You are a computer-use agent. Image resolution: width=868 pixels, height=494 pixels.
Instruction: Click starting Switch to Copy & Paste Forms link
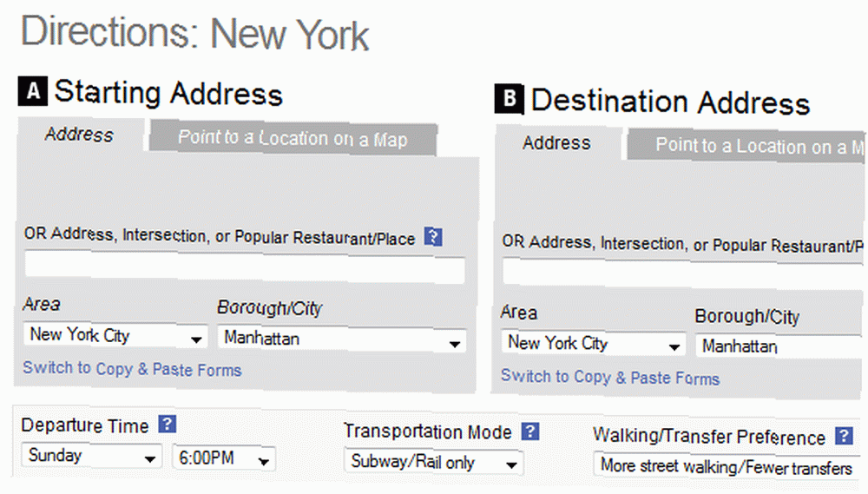point(132,369)
